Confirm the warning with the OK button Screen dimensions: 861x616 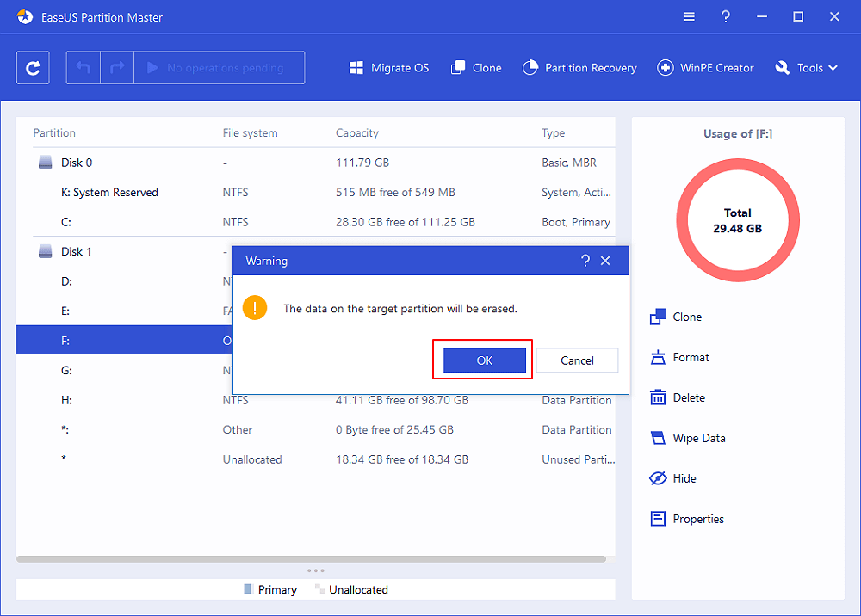click(484, 360)
